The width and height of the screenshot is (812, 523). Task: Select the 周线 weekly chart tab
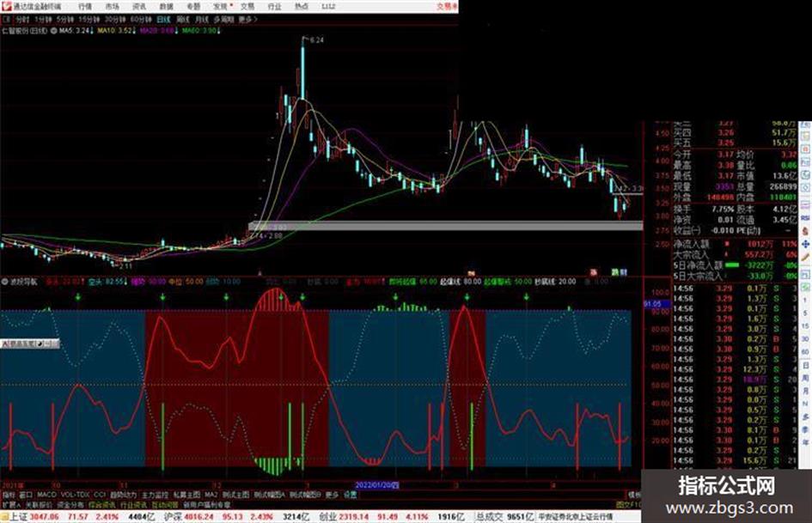point(183,19)
